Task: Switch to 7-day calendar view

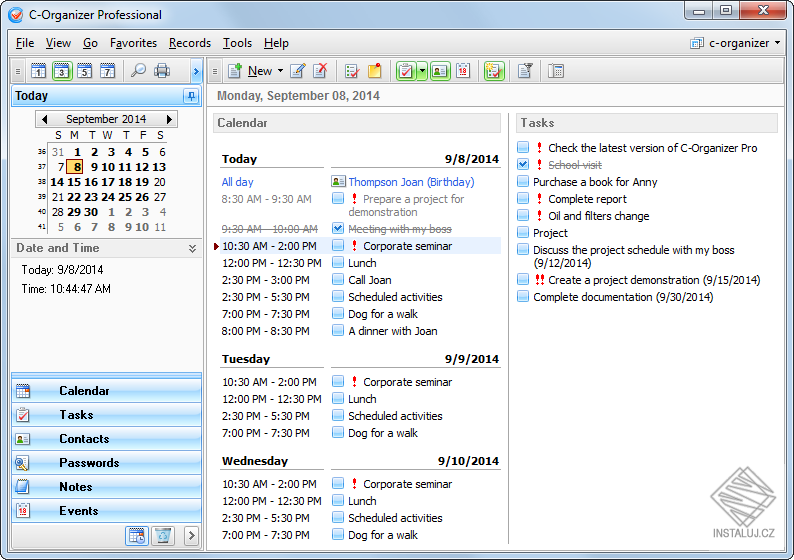Action: pos(107,71)
